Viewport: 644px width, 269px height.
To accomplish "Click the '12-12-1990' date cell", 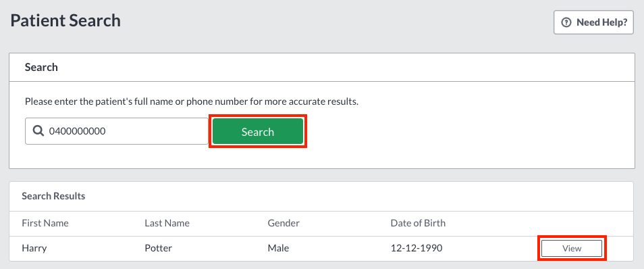I will pos(417,249).
